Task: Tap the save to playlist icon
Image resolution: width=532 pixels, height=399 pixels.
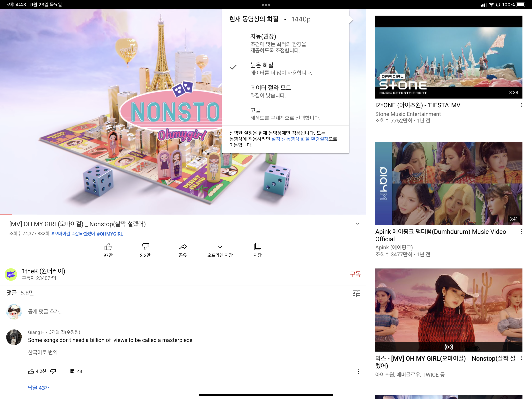Action: (x=257, y=247)
